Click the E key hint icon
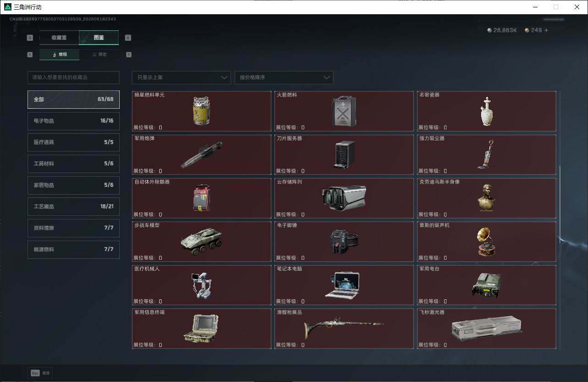The width and height of the screenshot is (588, 382). coord(128,38)
